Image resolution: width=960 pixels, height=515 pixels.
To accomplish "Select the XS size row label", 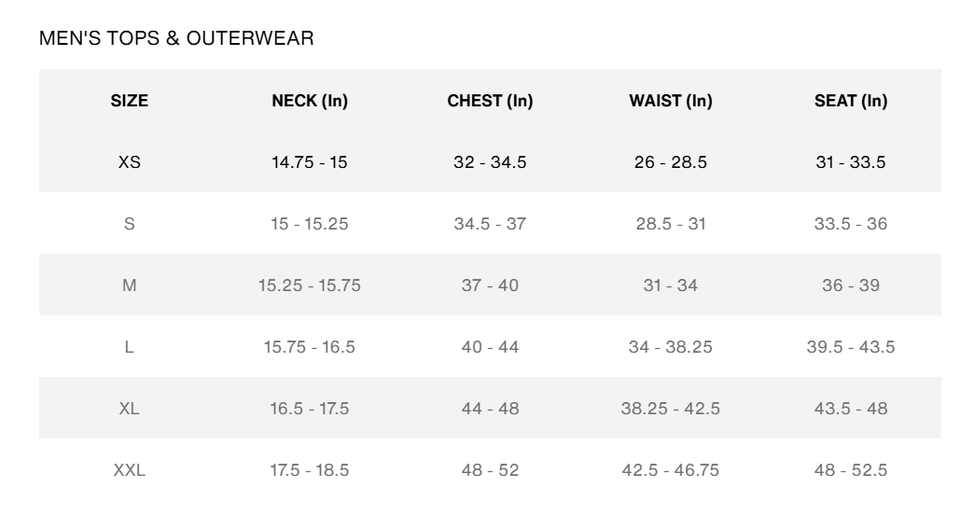I will [x=129, y=162].
